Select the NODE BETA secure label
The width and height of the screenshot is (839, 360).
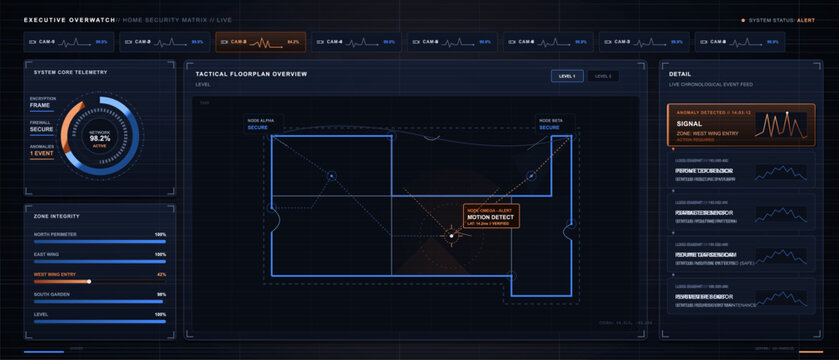(555, 124)
